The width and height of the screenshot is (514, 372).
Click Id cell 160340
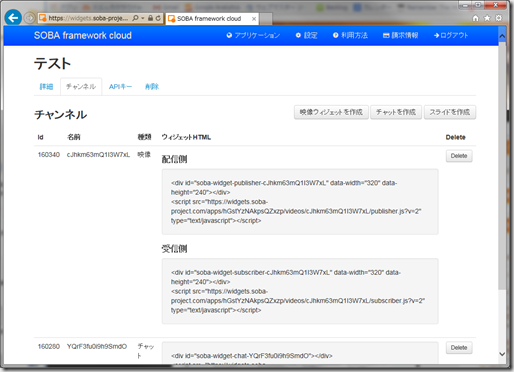pos(49,155)
